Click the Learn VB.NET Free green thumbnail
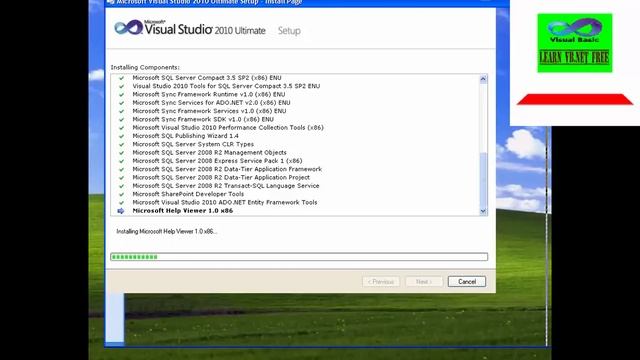This screenshot has width=640, height=360. pos(575,43)
